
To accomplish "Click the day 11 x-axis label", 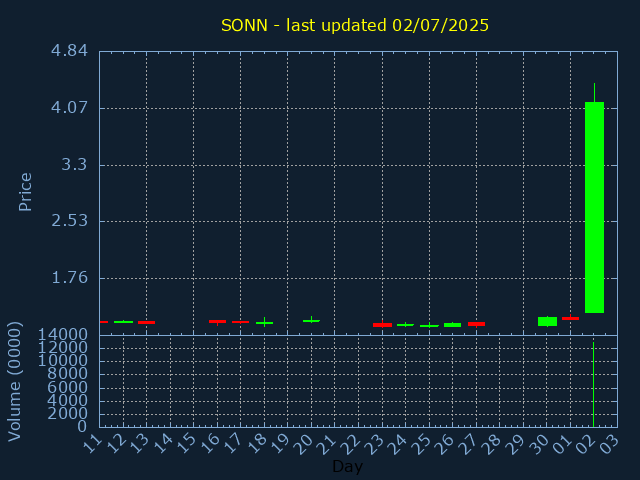I will 92,444.
